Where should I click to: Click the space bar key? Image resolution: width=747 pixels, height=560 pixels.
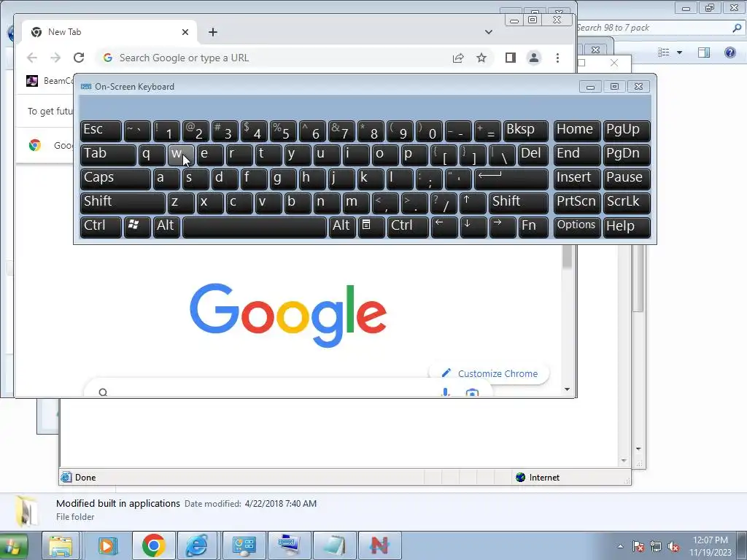coord(255,227)
